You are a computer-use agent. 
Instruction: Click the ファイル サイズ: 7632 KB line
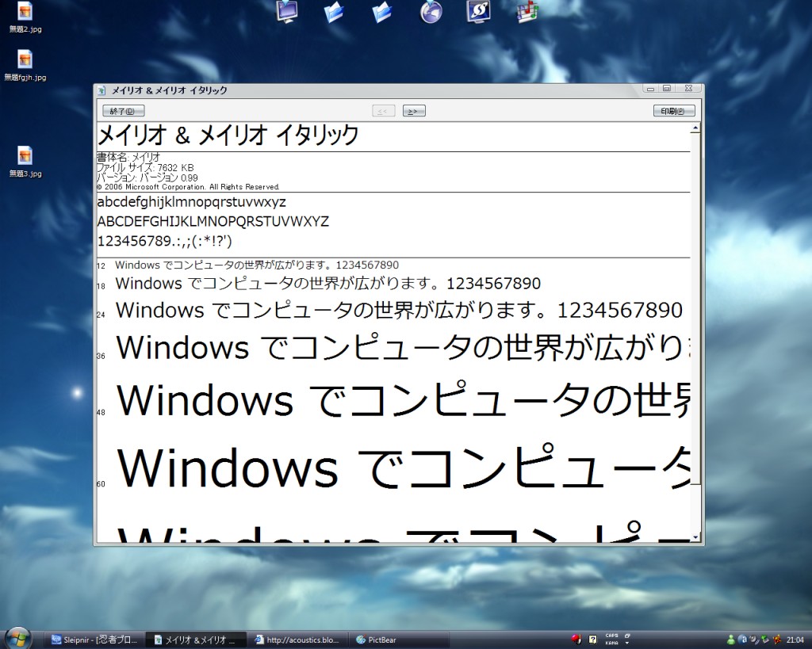pos(145,168)
